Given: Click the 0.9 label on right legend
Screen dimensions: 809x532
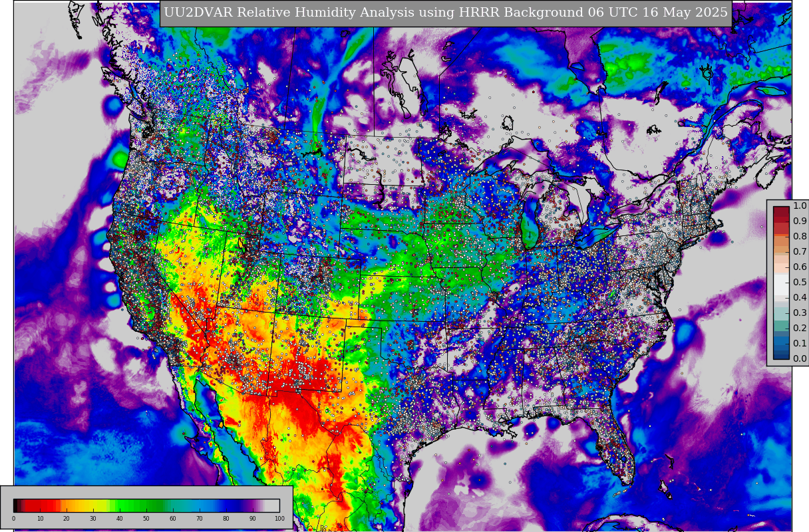Looking at the screenshot, I should click(800, 221).
